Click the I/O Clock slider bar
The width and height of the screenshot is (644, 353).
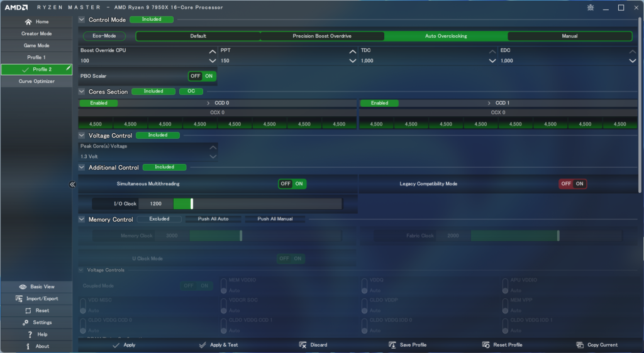258,204
